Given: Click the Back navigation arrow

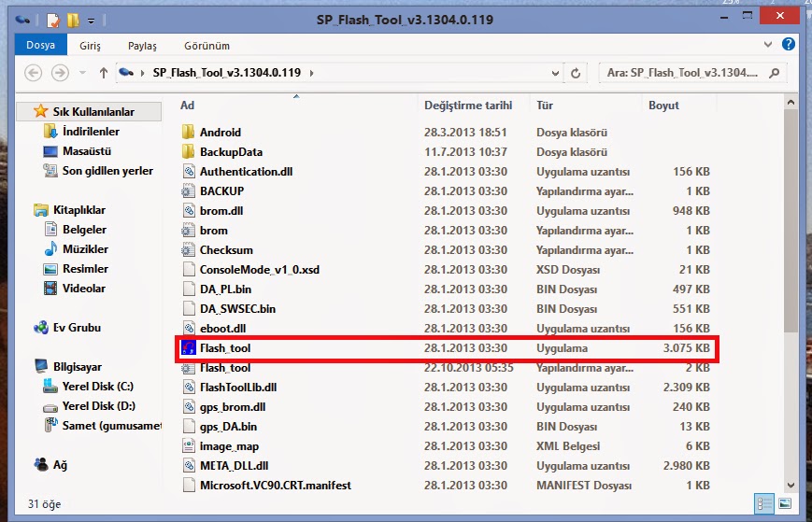Looking at the screenshot, I should pyautogui.click(x=34, y=73).
